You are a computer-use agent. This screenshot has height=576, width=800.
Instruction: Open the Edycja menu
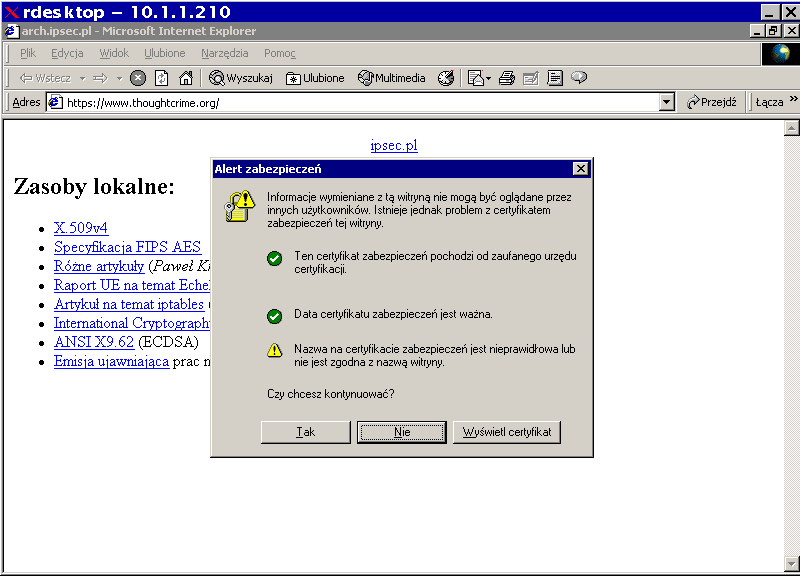point(67,53)
